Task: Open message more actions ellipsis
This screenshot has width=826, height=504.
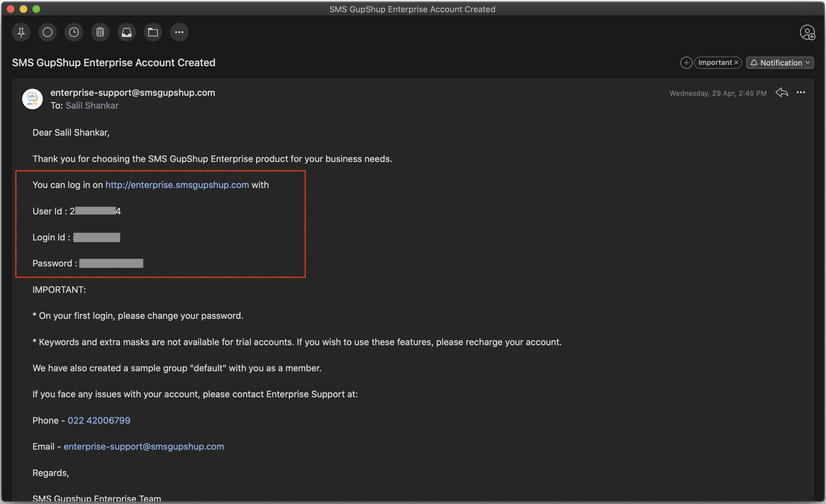Action: tap(801, 93)
